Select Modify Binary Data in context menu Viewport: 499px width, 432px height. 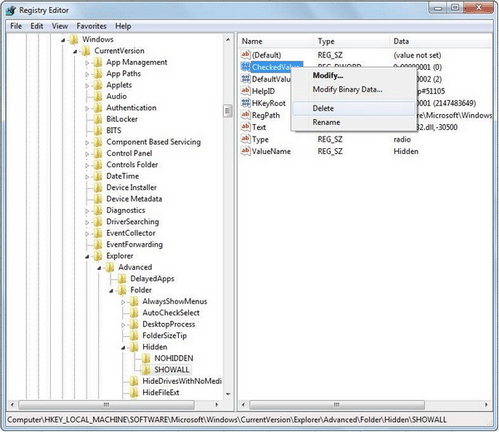(x=347, y=89)
